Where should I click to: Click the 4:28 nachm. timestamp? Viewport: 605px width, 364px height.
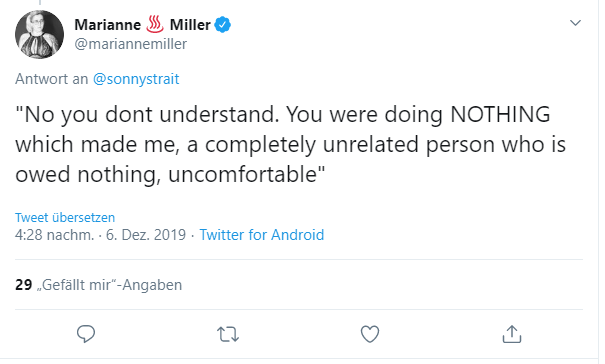tap(54, 235)
